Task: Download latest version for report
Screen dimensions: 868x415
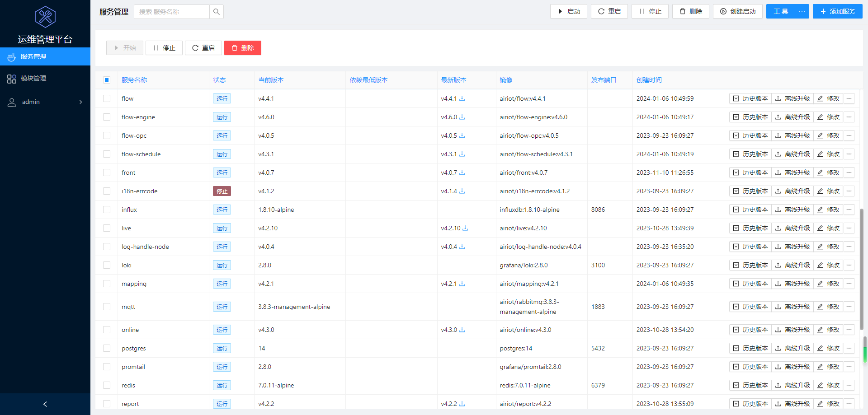Action: 462,404
